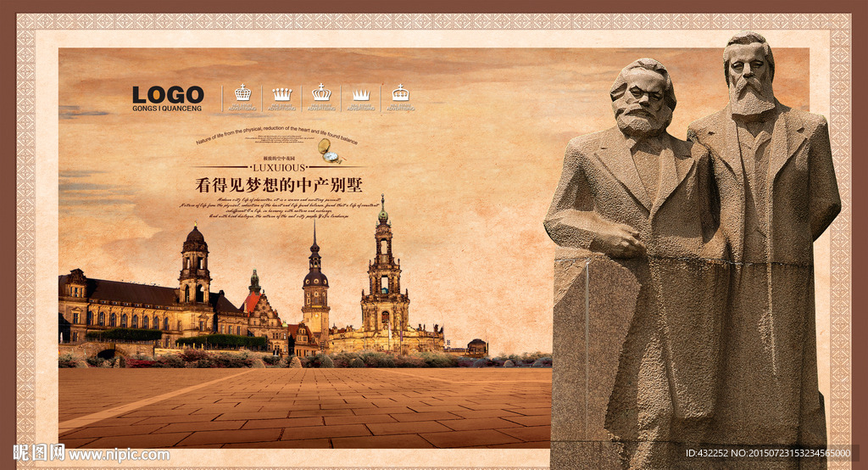Click the headline 看得见梦想的中产别墅
The height and width of the screenshot is (470, 868).
click(x=278, y=185)
